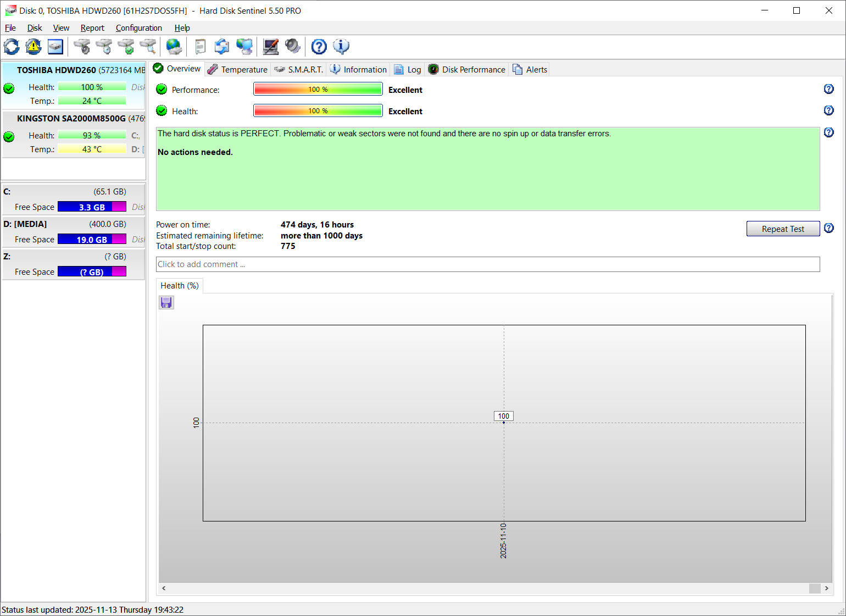Click the help icon beside Health row
This screenshot has height=616, width=846.
tap(829, 110)
